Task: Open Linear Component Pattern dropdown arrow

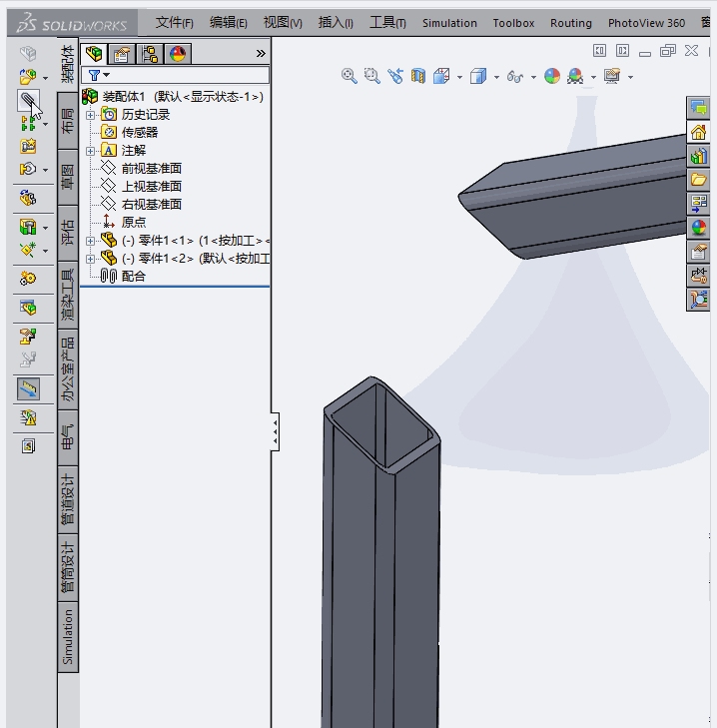Action: coord(46,125)
